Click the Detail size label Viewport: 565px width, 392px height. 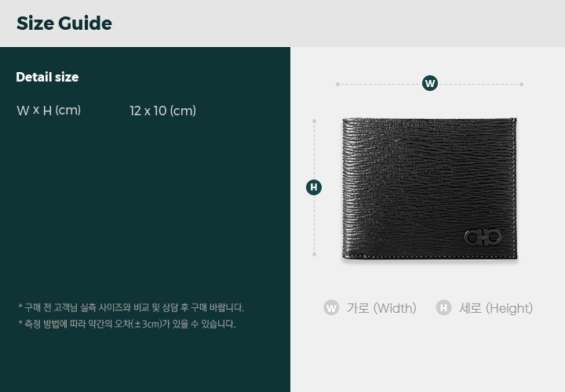[47, 77]
